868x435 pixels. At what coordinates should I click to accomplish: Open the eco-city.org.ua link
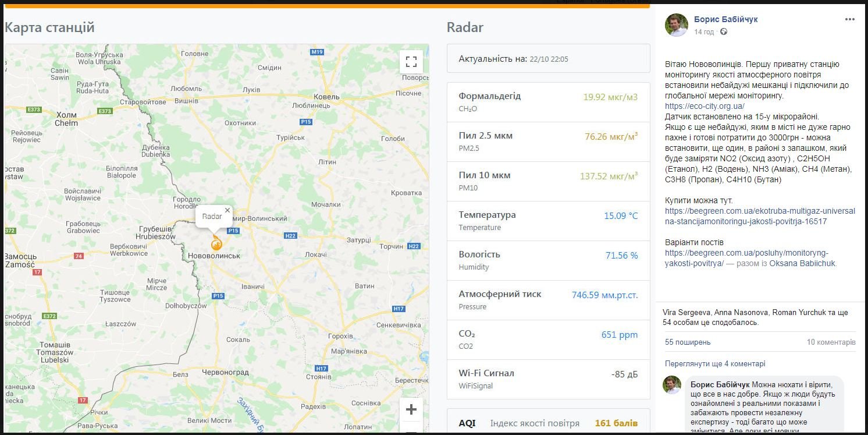click(704, 106)
